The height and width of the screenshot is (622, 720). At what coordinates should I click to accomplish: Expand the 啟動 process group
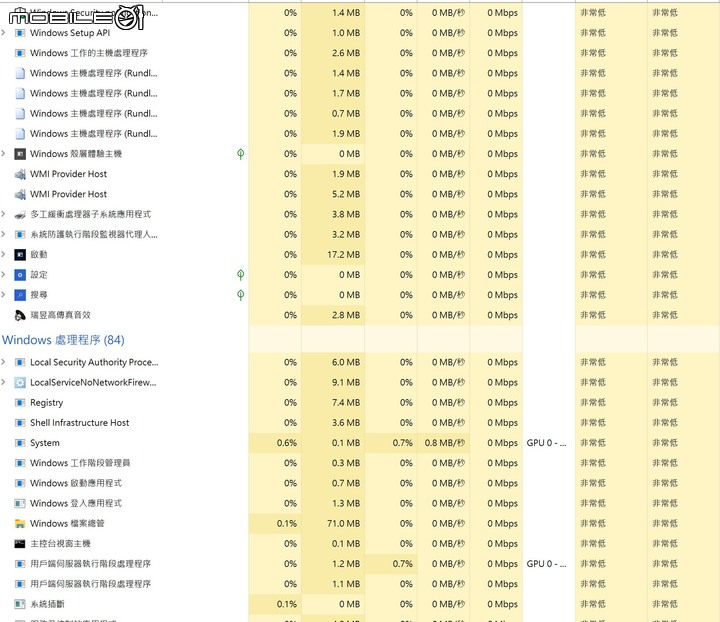click(x=4, y=255)
